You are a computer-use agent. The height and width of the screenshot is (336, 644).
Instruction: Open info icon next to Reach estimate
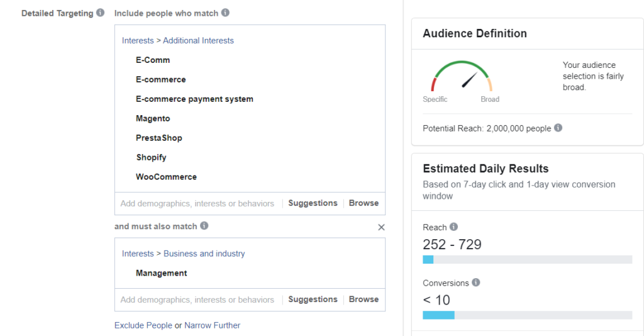pos(453,227)
